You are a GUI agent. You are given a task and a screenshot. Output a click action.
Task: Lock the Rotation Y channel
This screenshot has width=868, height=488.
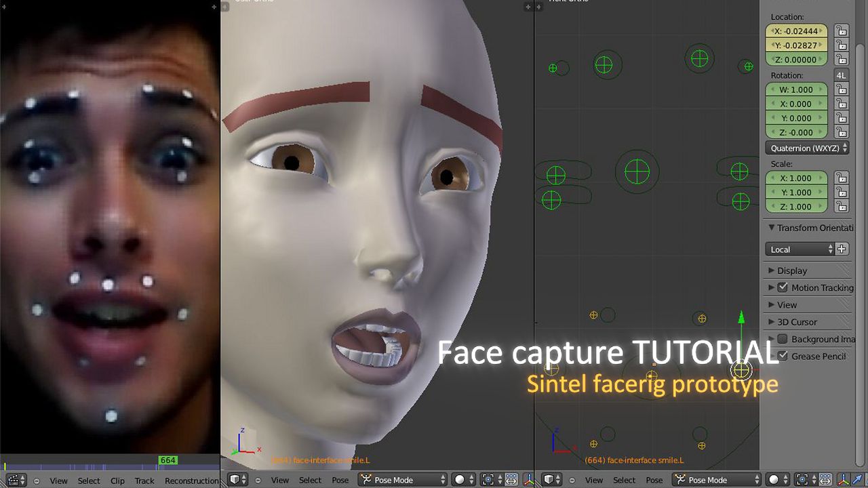pyautogui.click(x=841, y=118)
